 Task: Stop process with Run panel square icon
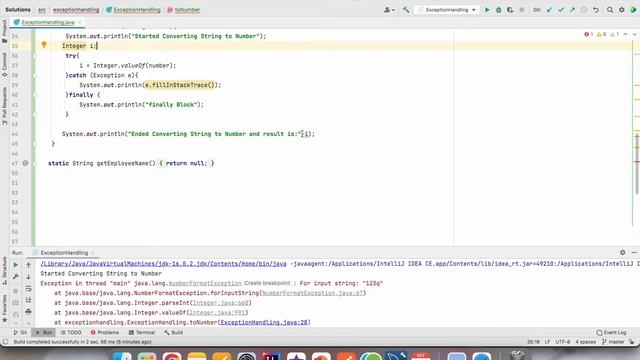16,291
